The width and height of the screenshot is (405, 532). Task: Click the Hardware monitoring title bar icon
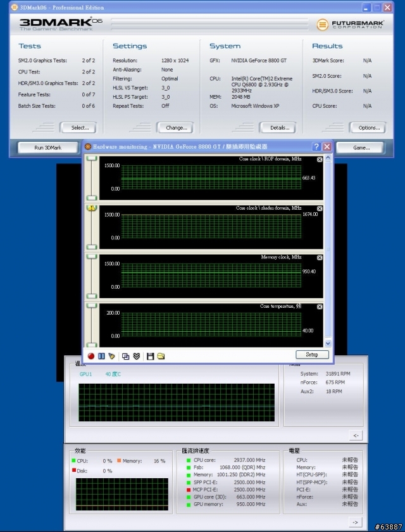tap(88, 146)
